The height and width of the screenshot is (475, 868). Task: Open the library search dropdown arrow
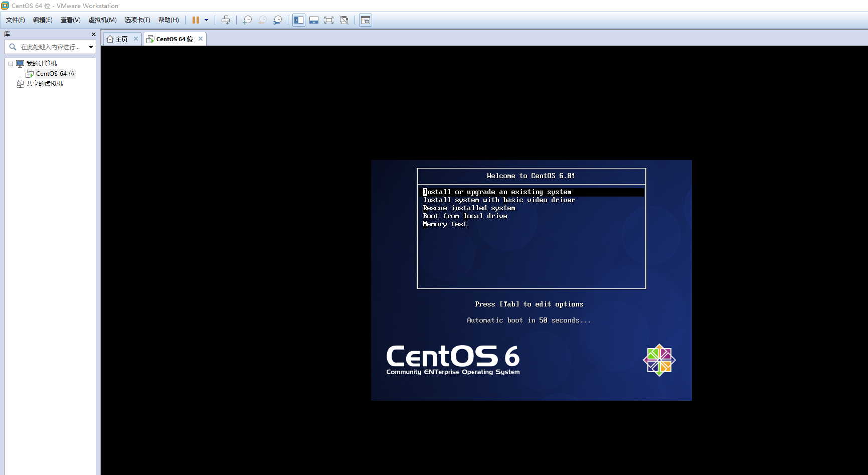point(91,47)
